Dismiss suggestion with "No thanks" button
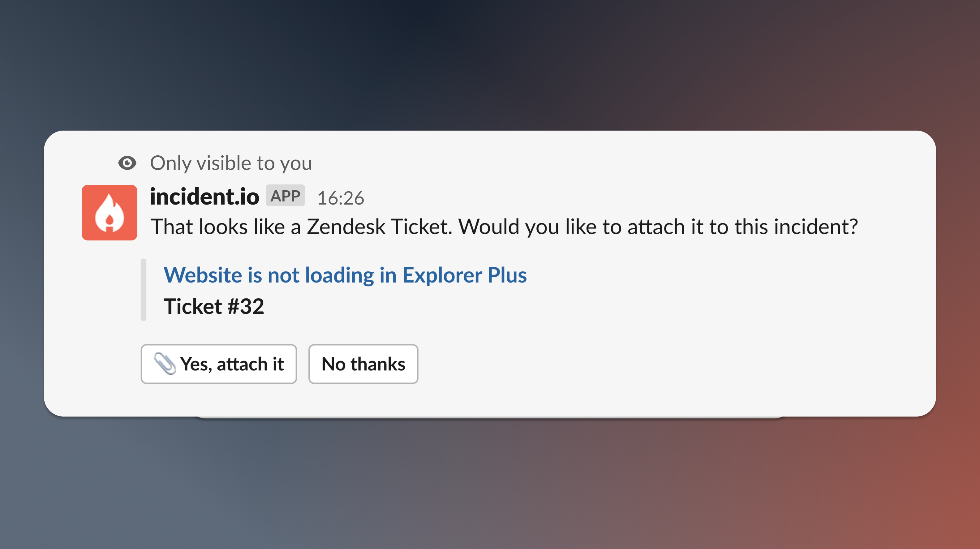980x549 pixels. 363,364
